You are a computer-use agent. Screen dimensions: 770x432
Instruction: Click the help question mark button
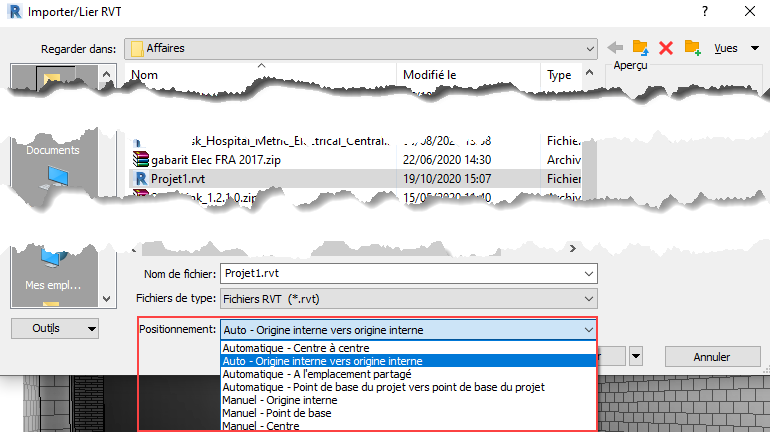(705, 11)
